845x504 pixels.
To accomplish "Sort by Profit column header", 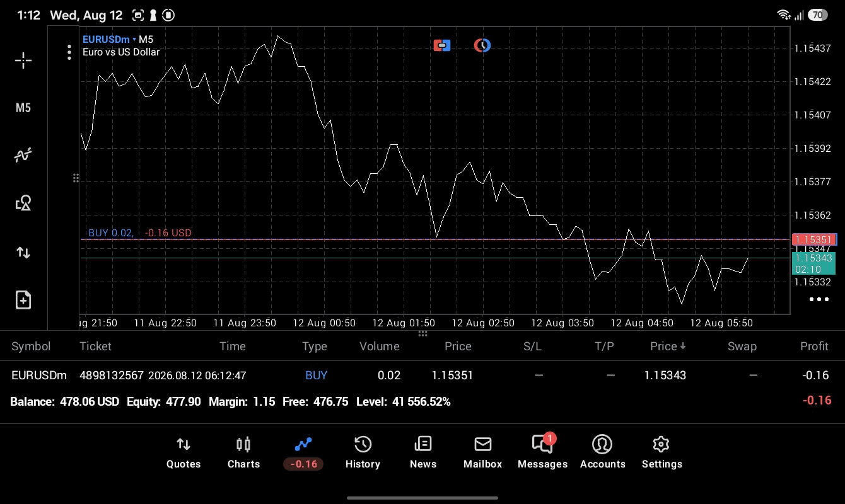I will tap(814, 346).
